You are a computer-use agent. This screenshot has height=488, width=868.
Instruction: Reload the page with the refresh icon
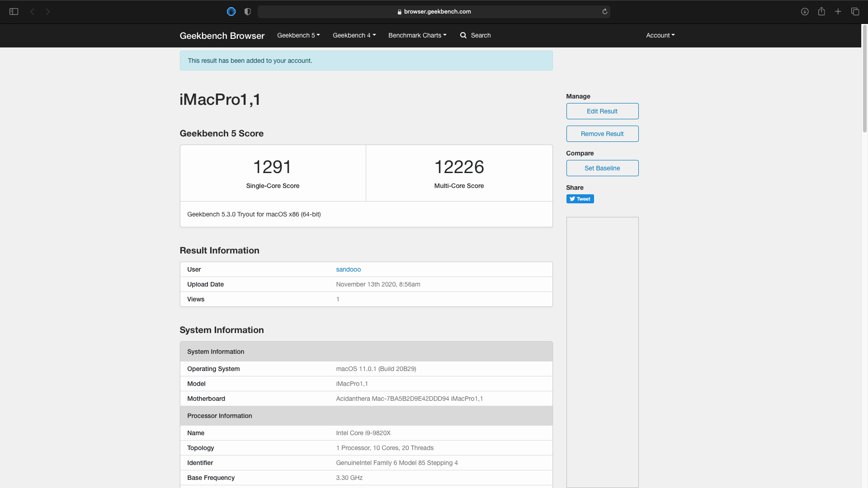point(604,12)
